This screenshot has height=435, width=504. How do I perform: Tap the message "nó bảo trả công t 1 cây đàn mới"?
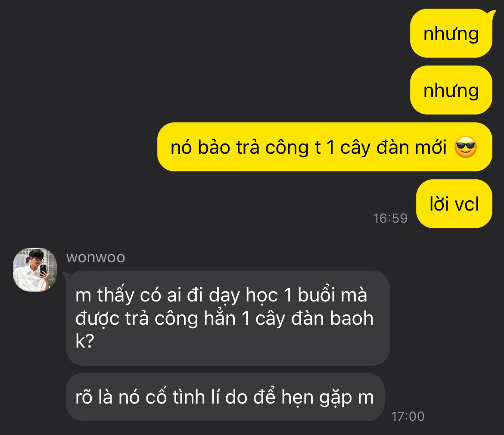point(325,147)
